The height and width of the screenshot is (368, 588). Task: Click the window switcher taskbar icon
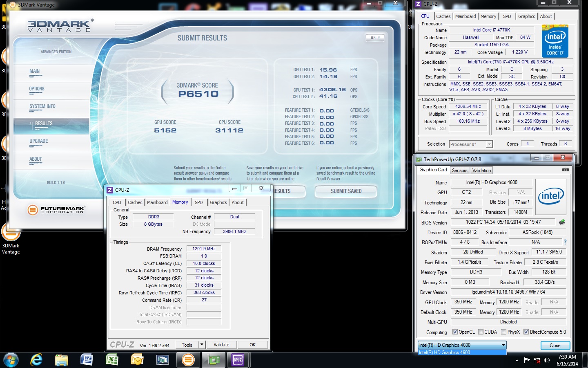(163, 360)
